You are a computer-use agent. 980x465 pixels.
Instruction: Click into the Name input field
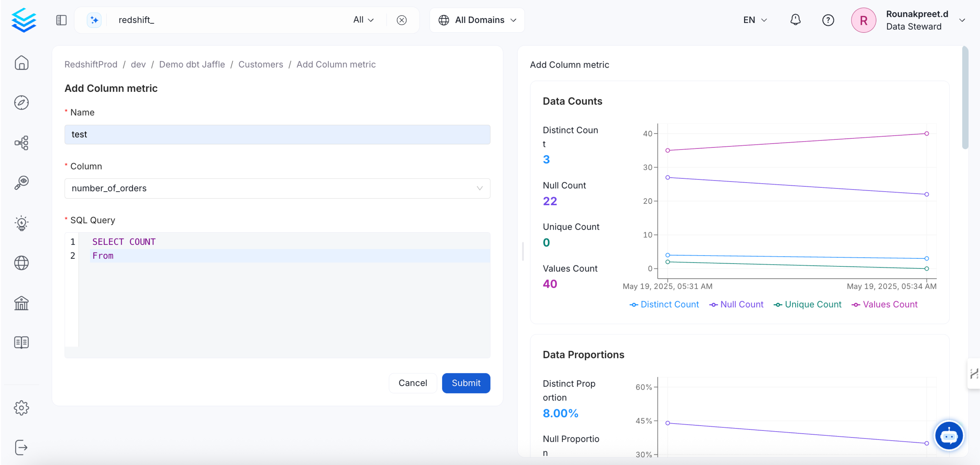277,135
